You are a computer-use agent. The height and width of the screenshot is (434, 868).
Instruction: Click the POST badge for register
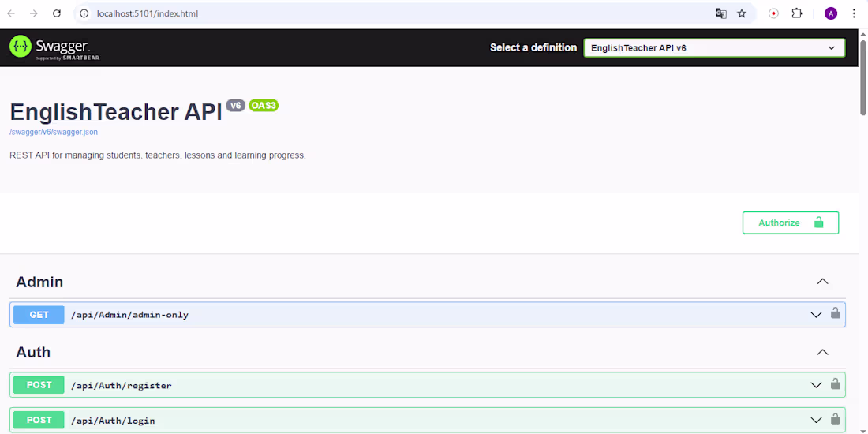click(39, 385)
